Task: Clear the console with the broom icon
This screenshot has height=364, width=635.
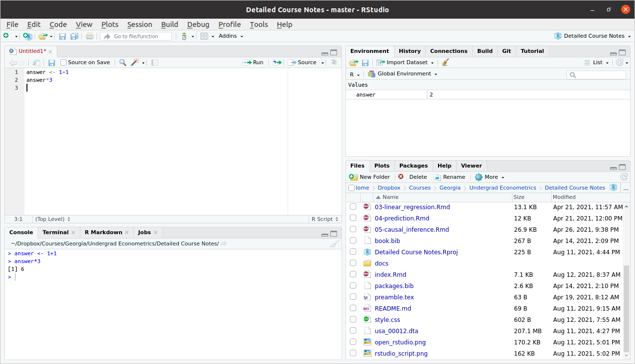Action: pyautogui.click(x=334, y=244)
